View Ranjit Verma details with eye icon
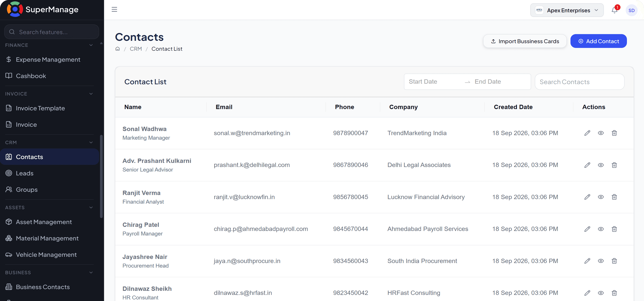644x301 pixels. click(601, 197)
